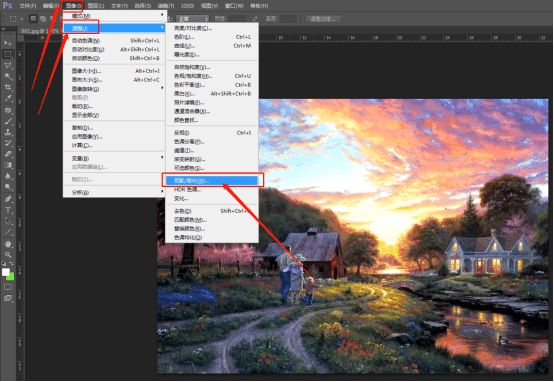The image size is (554, 382).
Task: Open the 滤镜(T) menu
Action: [166, 6]
